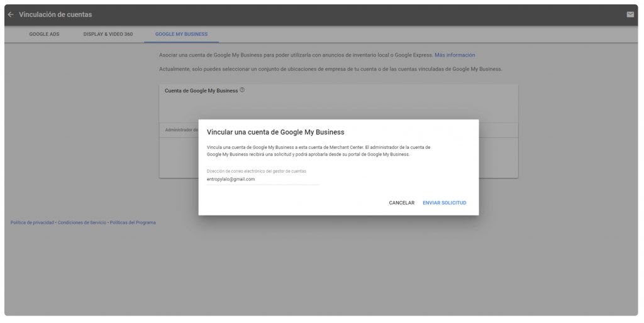Open Políticas del Programa link
This screenshot has width=644, height=323.
pos(133,222)
